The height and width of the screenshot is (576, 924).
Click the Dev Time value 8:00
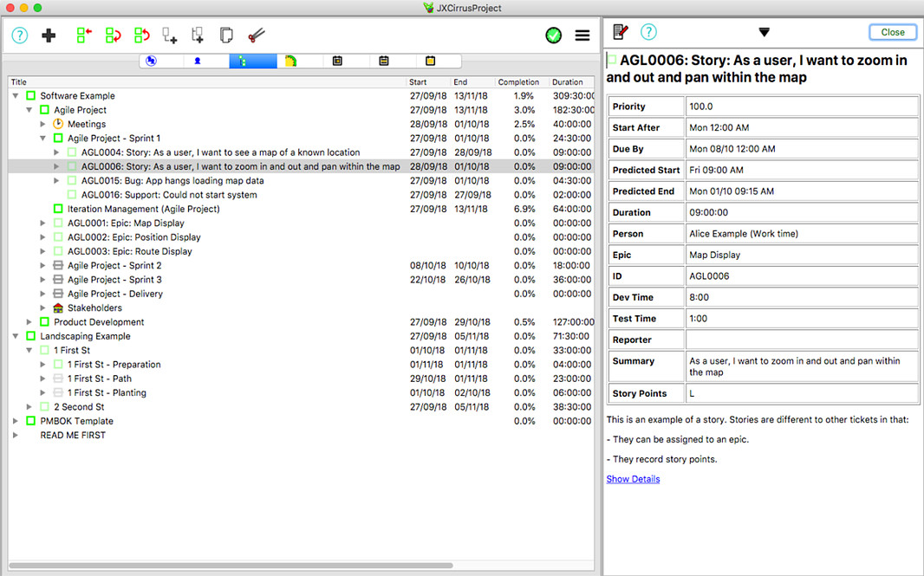(x=802, y=297)
